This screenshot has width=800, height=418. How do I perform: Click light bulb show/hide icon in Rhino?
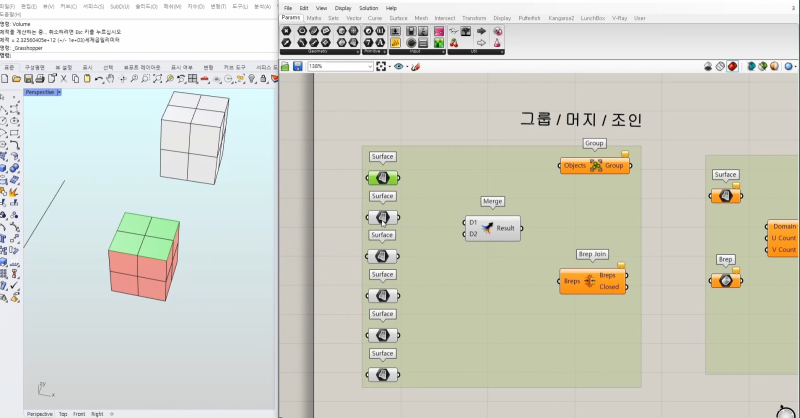coord(252,79)
